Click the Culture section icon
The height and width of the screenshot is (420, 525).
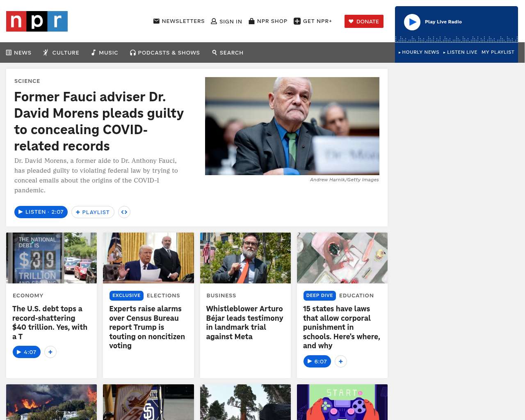(46, 52)
